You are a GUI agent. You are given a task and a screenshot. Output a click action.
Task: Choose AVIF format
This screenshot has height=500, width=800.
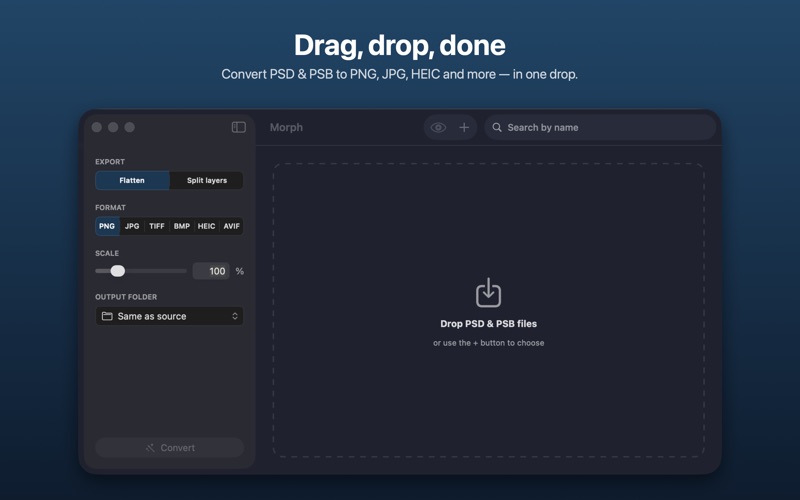pyautogui.click(x=231, y=226)
